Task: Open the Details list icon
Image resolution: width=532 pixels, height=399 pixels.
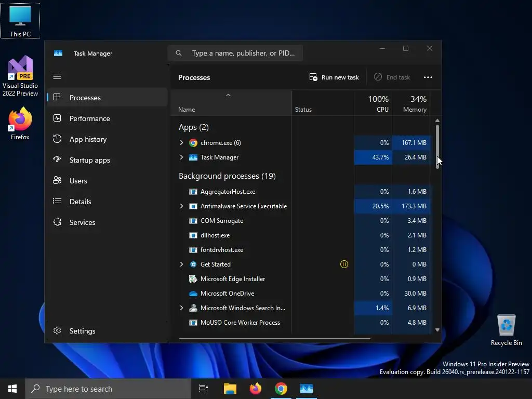Action: 57,201
